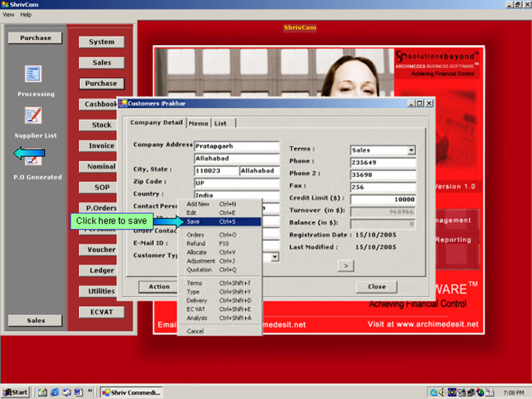532x399 pixels.
Task: Choose Add New in the context menu
Action: (197, 204)
